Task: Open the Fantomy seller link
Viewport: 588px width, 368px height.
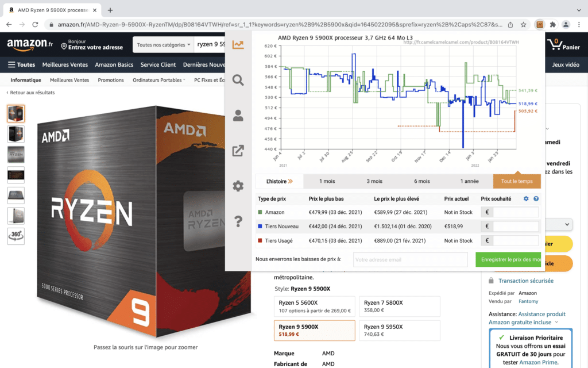Action: pos(528,301)
